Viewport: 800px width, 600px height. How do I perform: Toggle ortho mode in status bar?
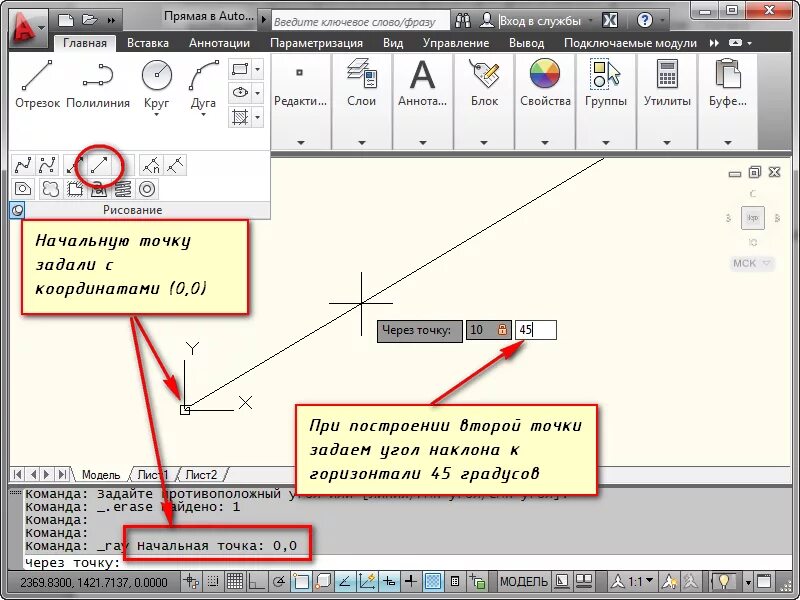[256, 581]
